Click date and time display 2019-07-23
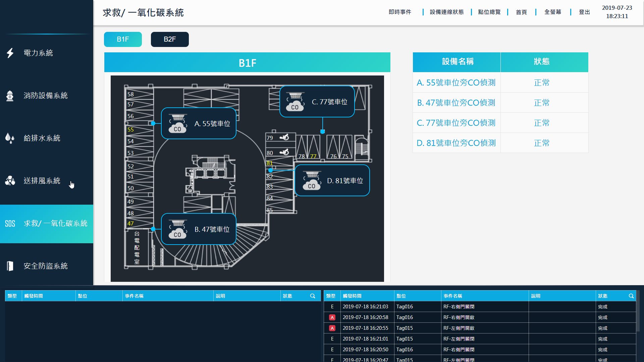This screenshot has width=644, height=362. pyautogui.click(x=617, y=12)
